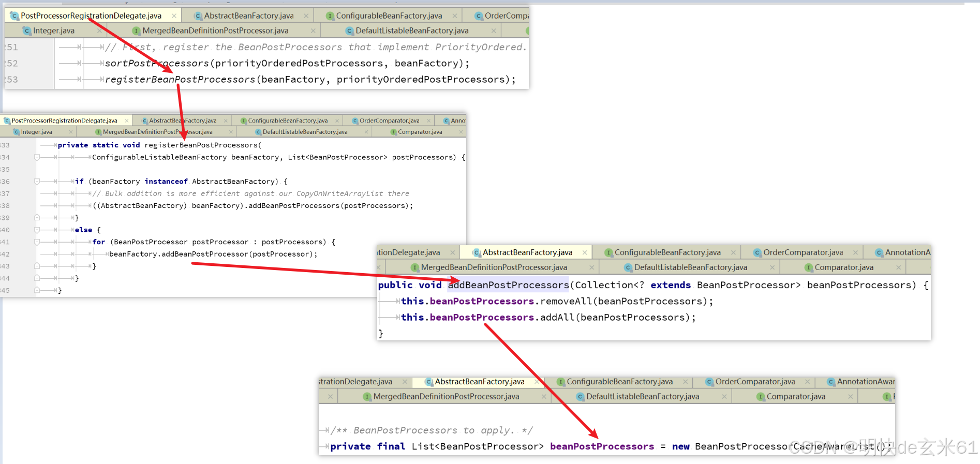The image size is (980, 464).
Task: Click the highlighted 'addBeanPostProcessors' method name declaration
Action: (509, 285)
